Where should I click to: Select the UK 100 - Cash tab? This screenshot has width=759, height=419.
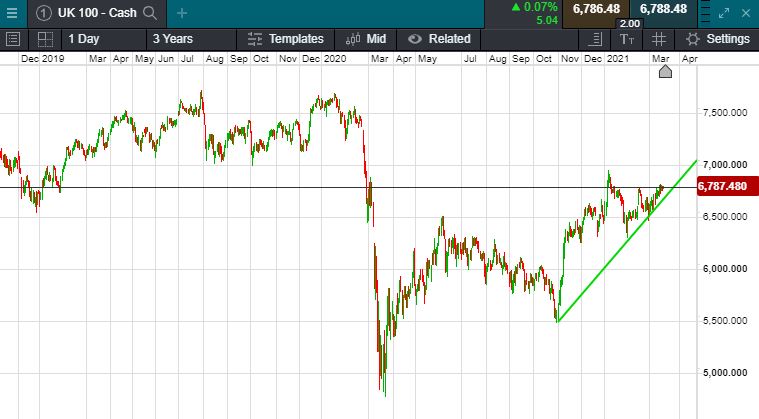click(96, 13)
